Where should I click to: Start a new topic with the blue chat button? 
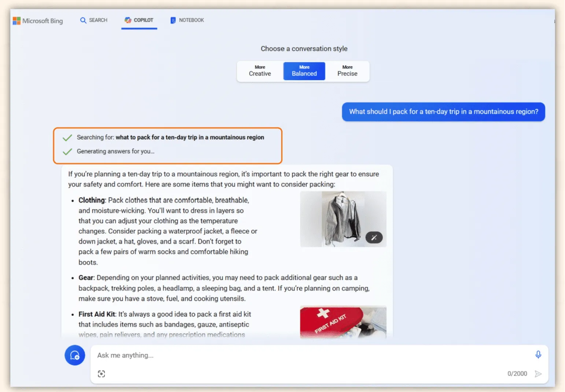pos(75,355)
